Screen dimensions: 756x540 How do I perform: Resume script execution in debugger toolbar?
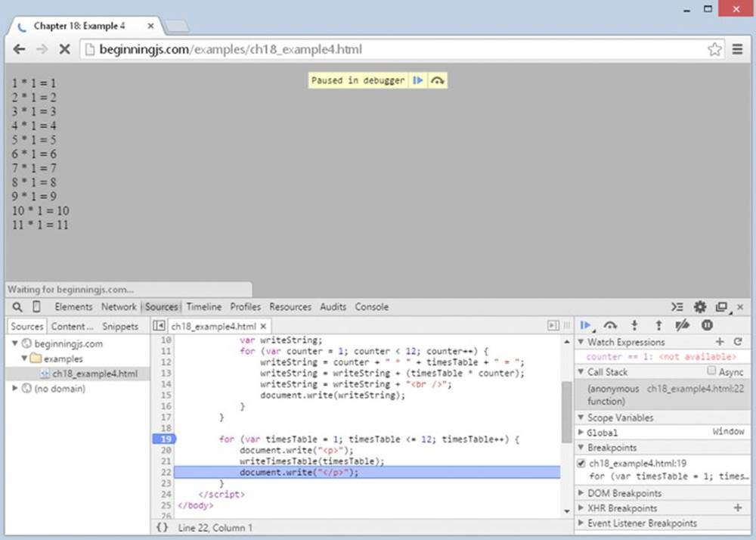pyautogui.click(x=586, y=325)
